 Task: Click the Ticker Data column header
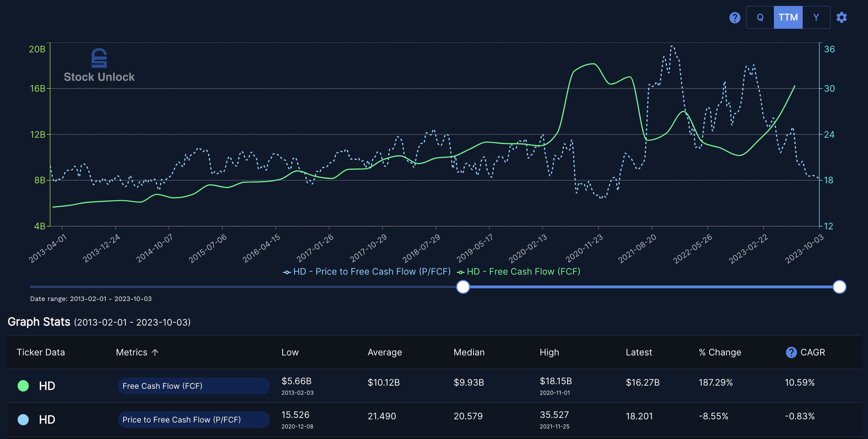coord(41,352)
